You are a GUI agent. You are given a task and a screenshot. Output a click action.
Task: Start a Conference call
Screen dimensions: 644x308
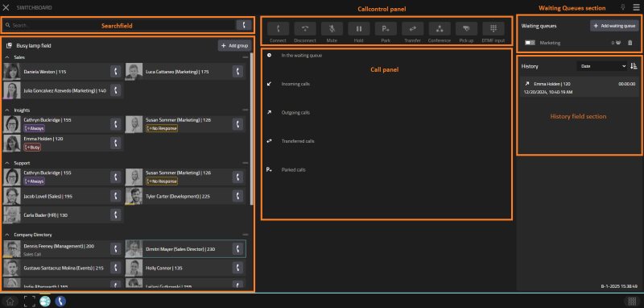[440, 29]
